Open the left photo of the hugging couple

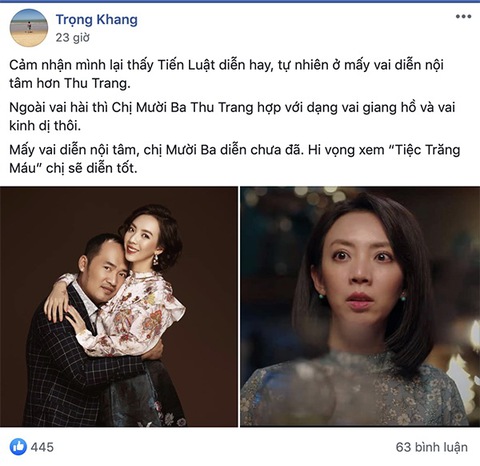pos(119,307)
